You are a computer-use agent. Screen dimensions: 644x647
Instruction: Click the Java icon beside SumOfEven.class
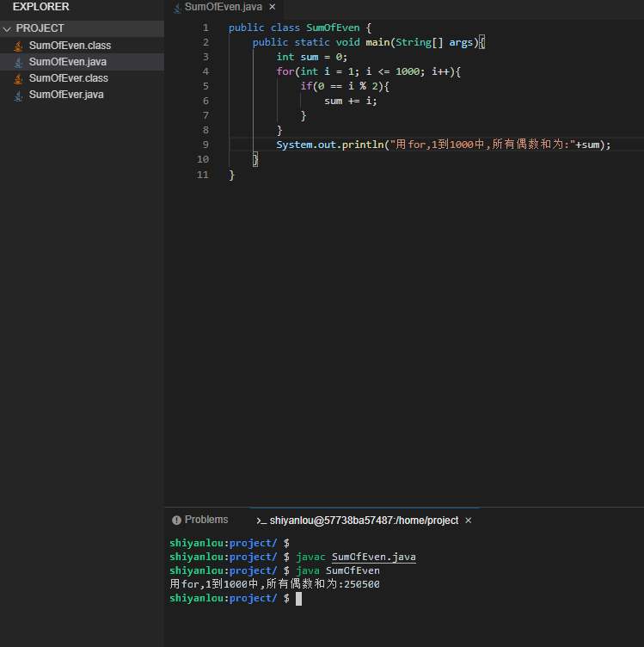point(18,46)
